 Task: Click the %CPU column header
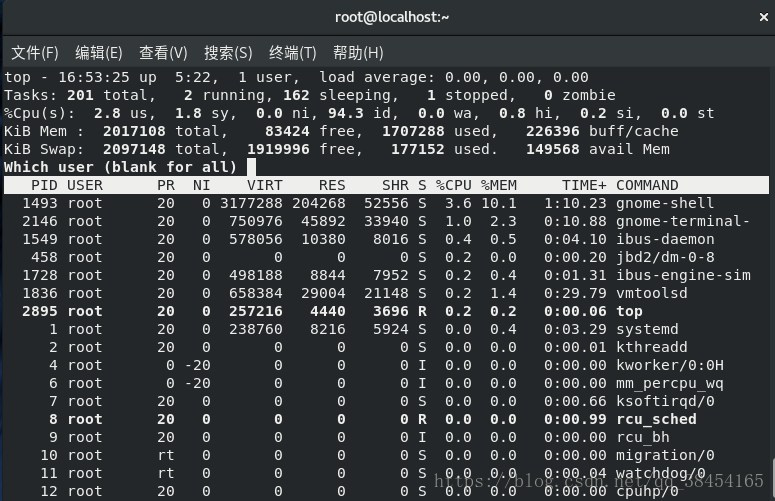click(x=453, y=185)
